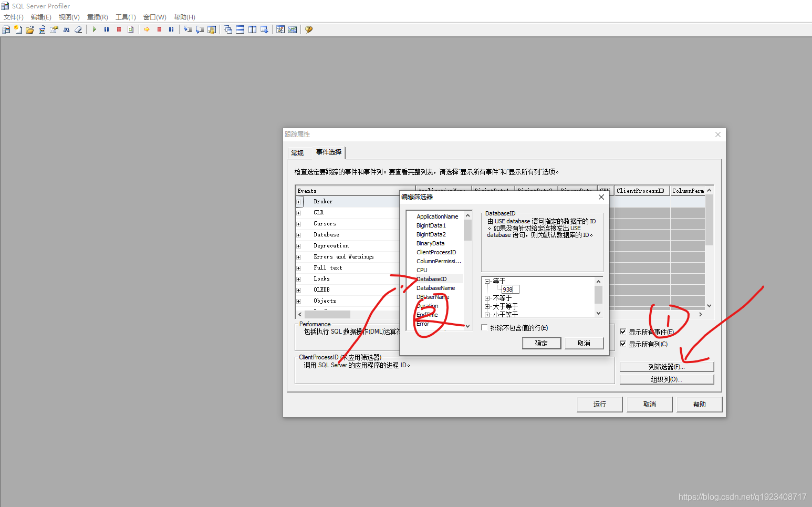This screenshot has height=507, width=812.
Task: Expand the Database event category
Action: (x=299, y=235)
